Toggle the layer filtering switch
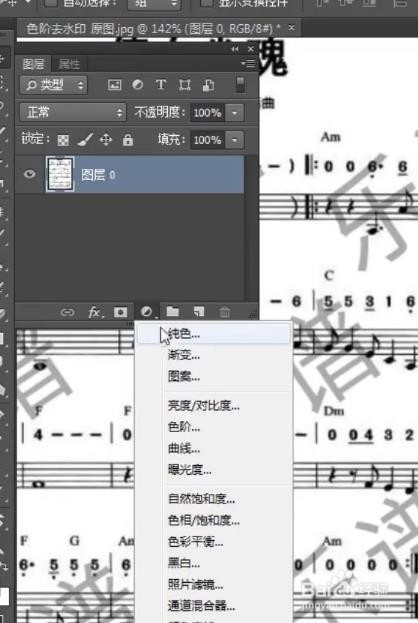Viewport: 418px width, 623px height. pos(240,85)
